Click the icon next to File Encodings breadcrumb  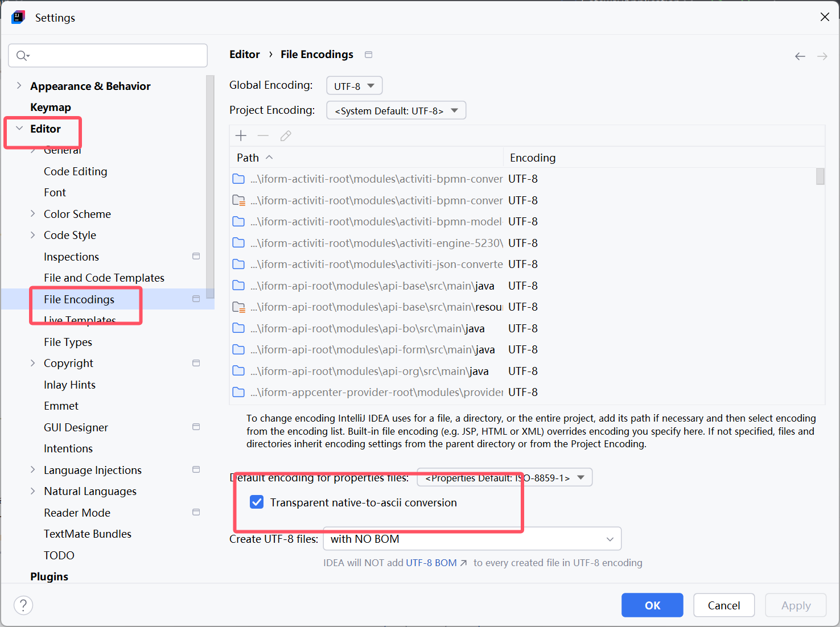(369, 55)
